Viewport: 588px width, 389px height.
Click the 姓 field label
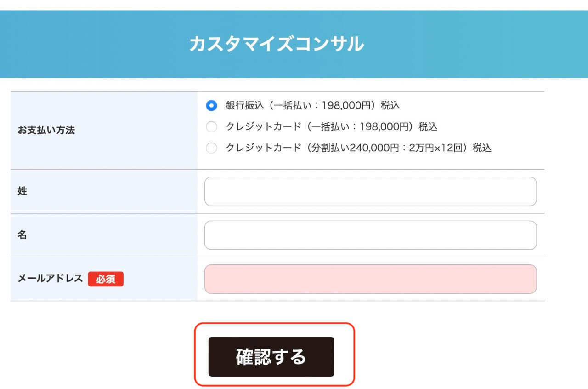[x=21, y=191]
